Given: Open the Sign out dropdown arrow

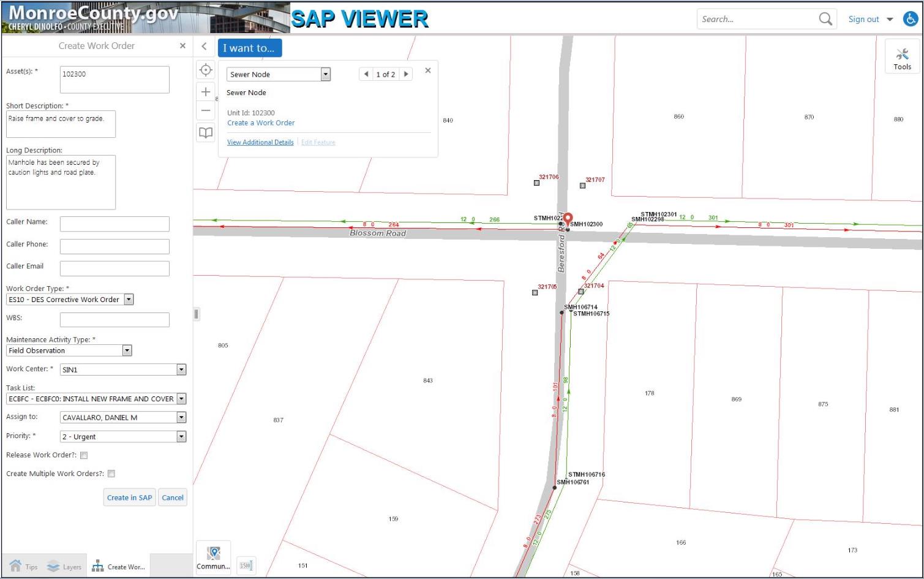Looking at the screenshot, I should (890, 20).
